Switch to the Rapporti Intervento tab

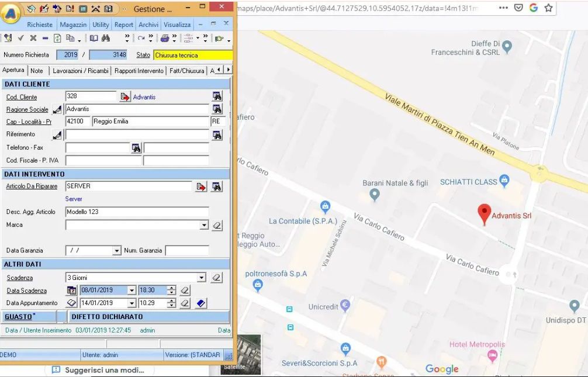coord(139,71)
